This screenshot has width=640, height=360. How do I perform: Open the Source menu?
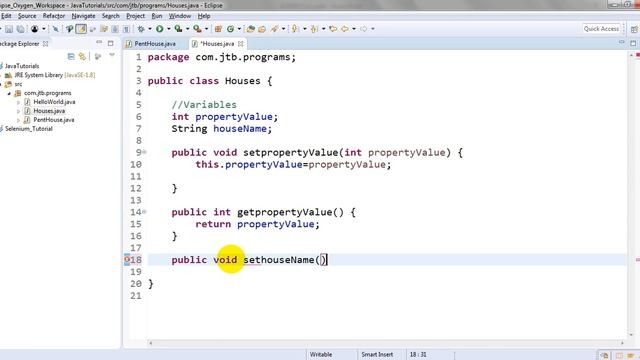pyautogui.click(x=27, y=16)
